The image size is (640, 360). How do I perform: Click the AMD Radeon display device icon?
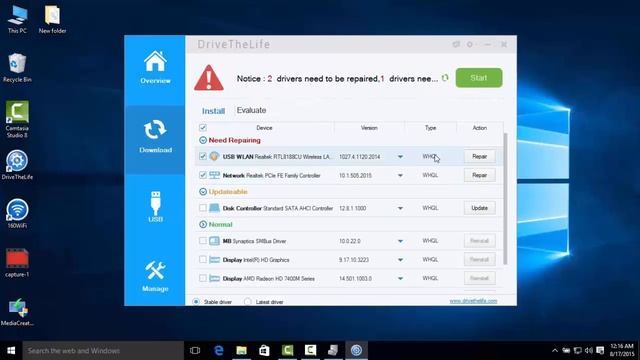click(x=214, y=278)
